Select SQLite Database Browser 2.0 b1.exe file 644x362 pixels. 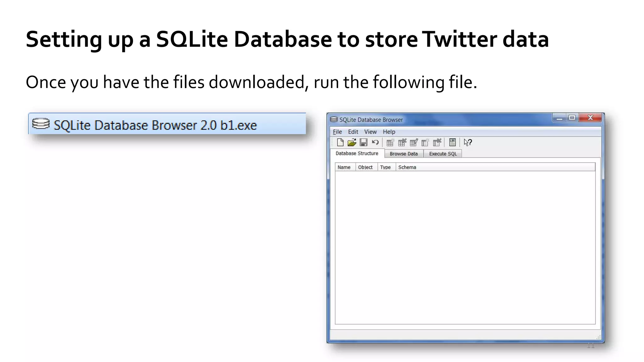[167, 124]
